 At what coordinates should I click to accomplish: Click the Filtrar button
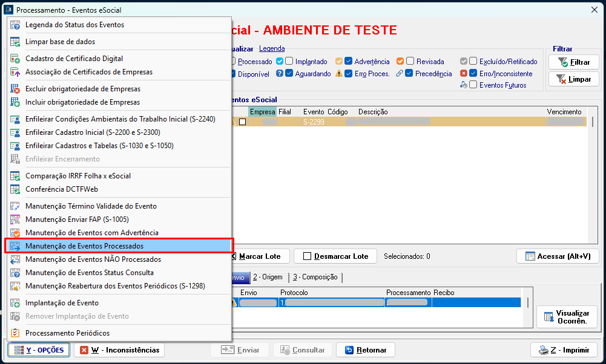tap(573, 62)
